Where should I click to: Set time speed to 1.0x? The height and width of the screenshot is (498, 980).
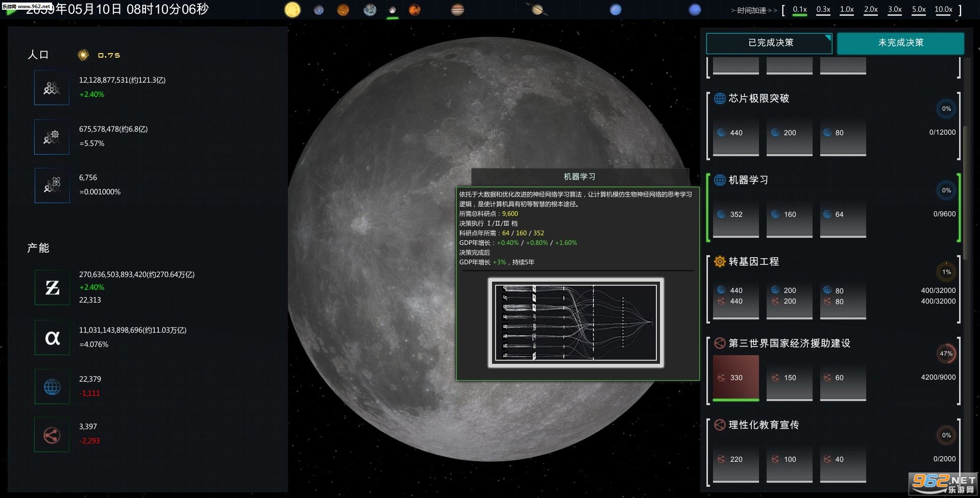click(x=847, y=10)
